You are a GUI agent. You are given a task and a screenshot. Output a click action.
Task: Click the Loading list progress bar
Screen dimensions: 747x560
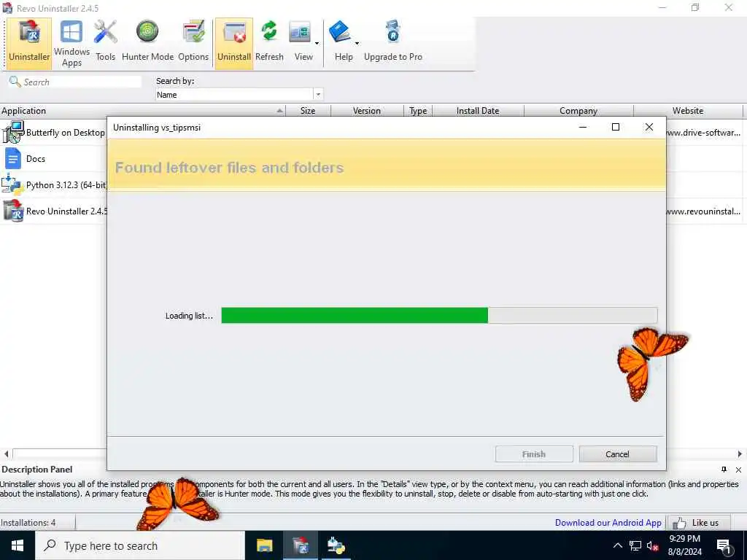[439, 315]
